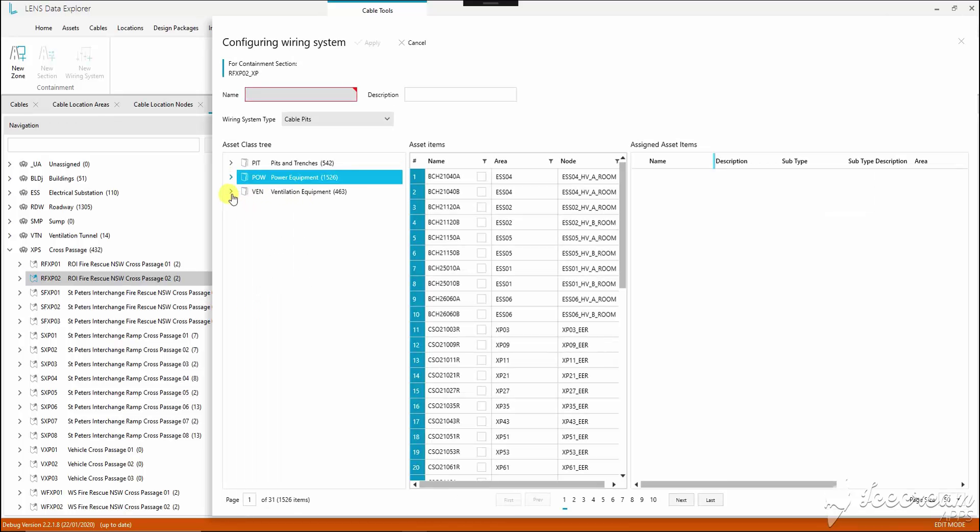Tick the checkbox for CSO21003R

(481, 330)
